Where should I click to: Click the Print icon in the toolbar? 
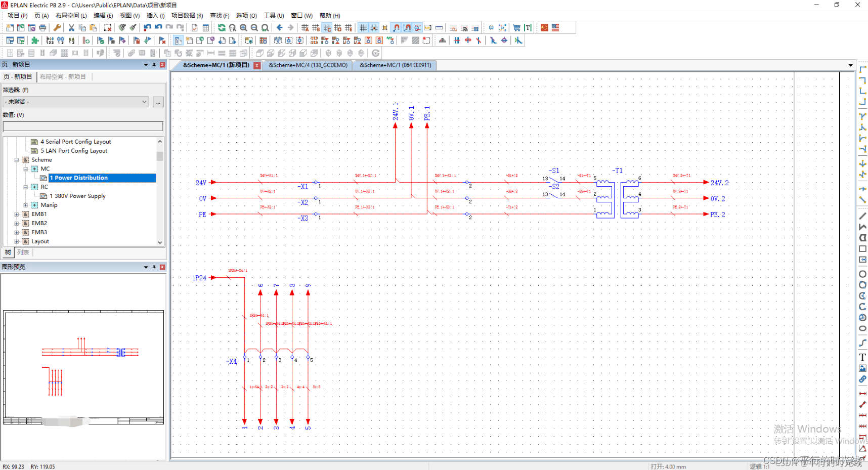tap(42, 28)
